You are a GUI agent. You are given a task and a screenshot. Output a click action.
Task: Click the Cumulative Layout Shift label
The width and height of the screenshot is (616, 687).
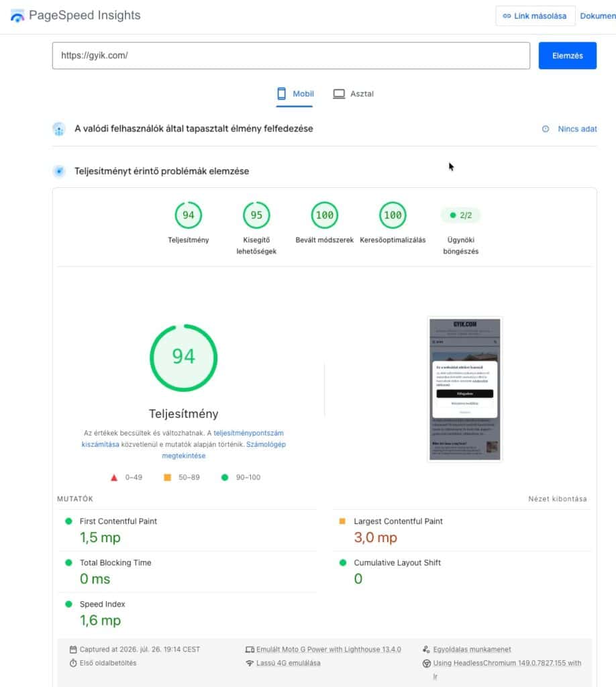pyautogui.click(x=397, y=563)
